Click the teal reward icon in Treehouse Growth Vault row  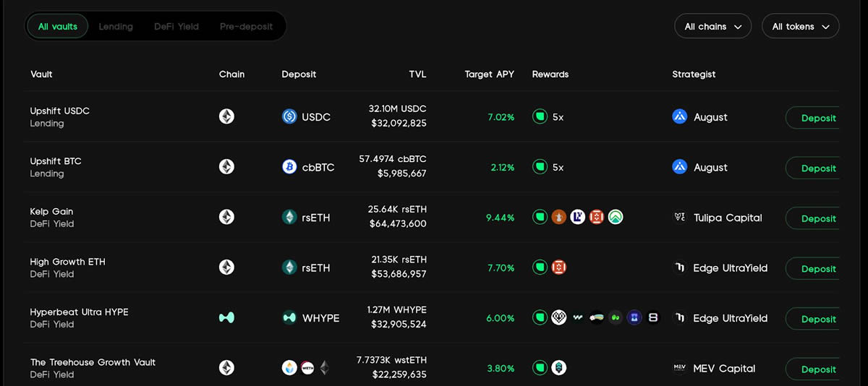tap(558, 368)
